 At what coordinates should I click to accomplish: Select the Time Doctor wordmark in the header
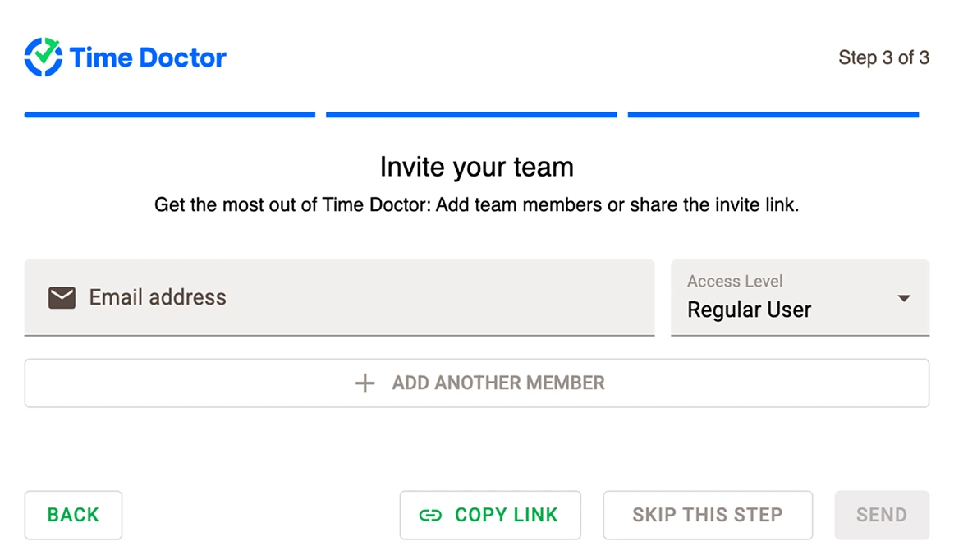click(148, 57)
